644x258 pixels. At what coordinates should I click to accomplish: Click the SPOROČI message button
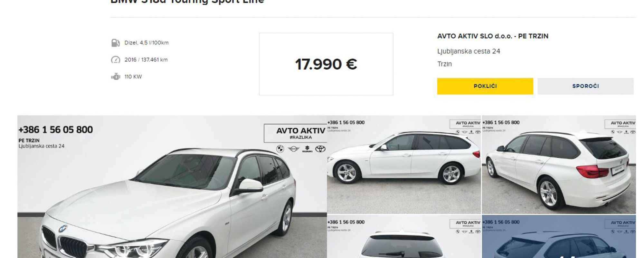pos(585,86)
